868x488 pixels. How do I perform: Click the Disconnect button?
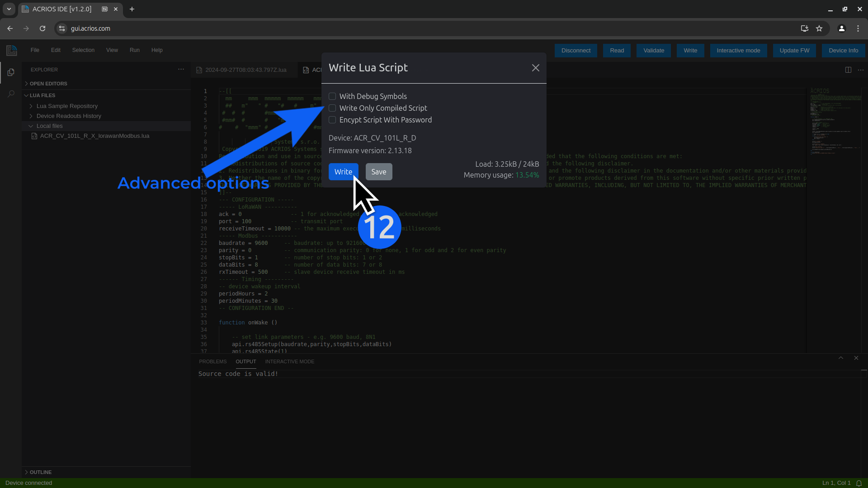(x=576, y=50)
